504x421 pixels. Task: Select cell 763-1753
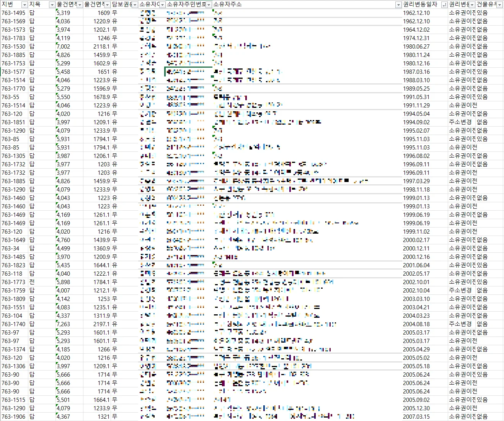click(x=13, y=63)
